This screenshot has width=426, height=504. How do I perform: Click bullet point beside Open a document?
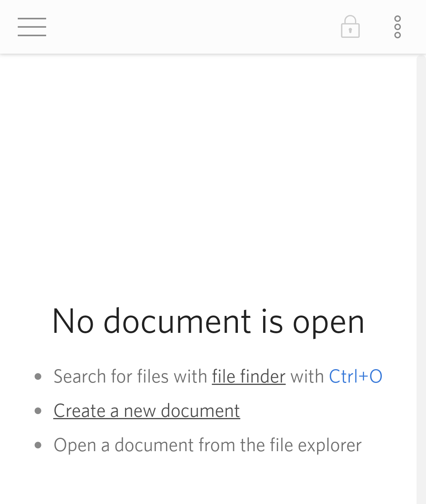tap(38, 445)
